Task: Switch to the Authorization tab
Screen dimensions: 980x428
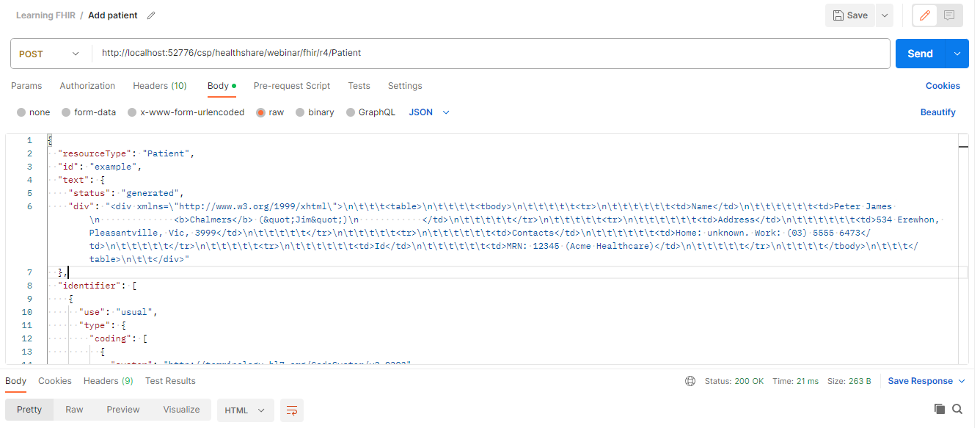Action: coord(87,86)
